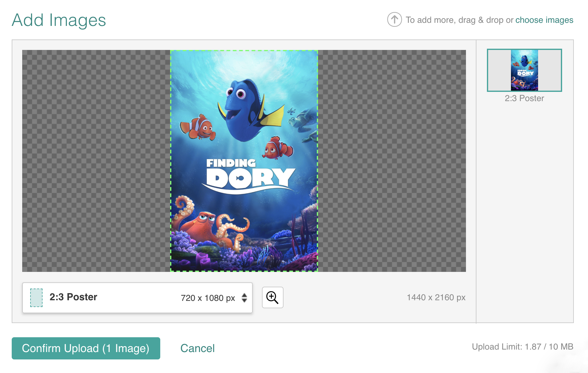Viewport: 588px width, 373px height.
Task: Click the 2:3 Poster thumbnail caption
Action: (524, 98)
